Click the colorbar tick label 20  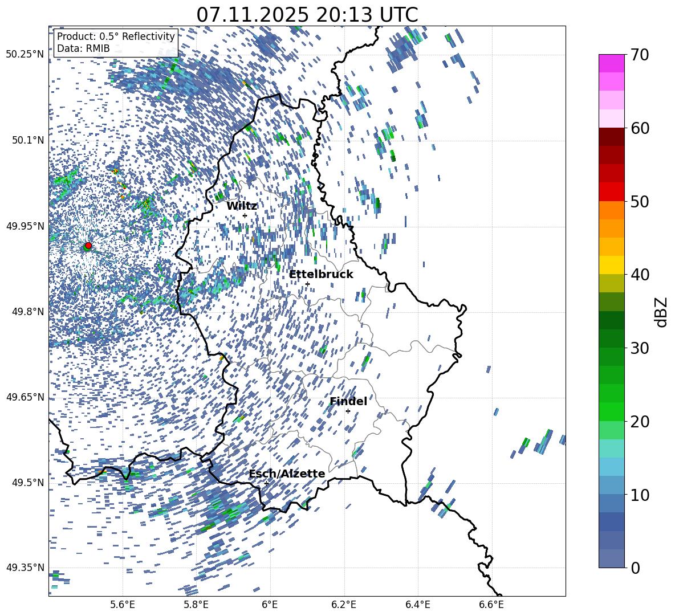tap(640, 421)
